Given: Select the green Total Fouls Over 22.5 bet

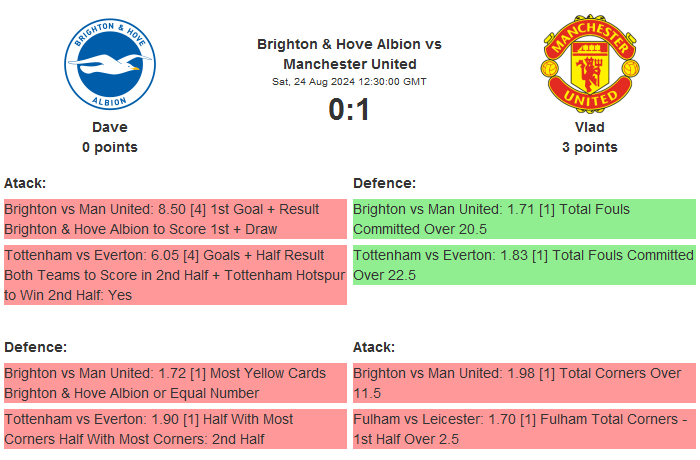Looking at the screenshot, I should (x=523, y=265).
